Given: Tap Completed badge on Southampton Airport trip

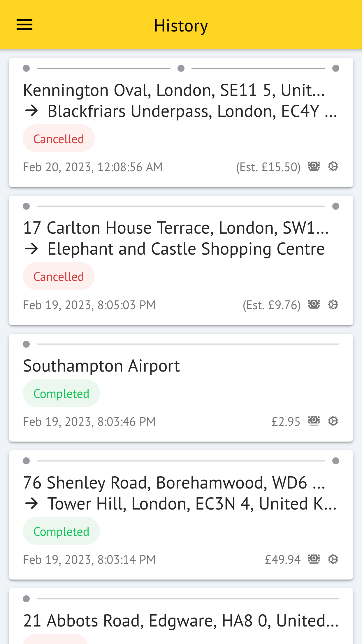Looking at the screenshot, I should [61, 393].
